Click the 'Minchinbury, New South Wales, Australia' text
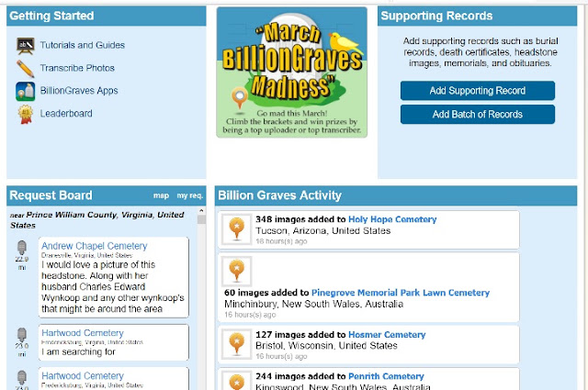The image size is (588, 390). [313, 304]
